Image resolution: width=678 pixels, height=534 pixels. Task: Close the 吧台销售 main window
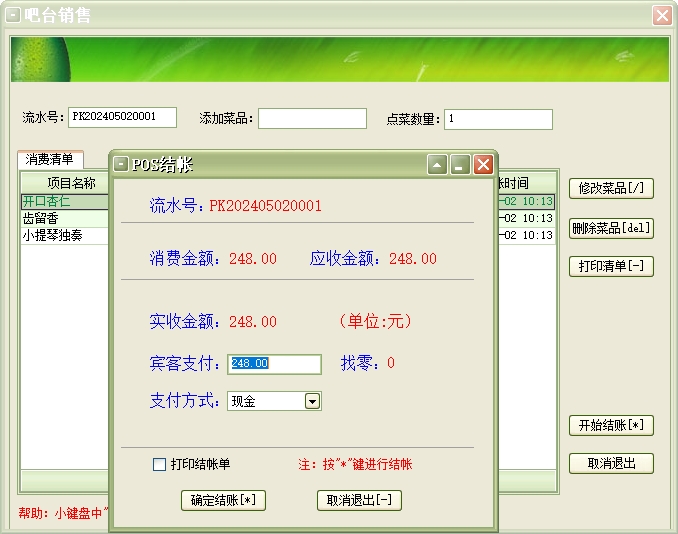(x=661, y=15)
